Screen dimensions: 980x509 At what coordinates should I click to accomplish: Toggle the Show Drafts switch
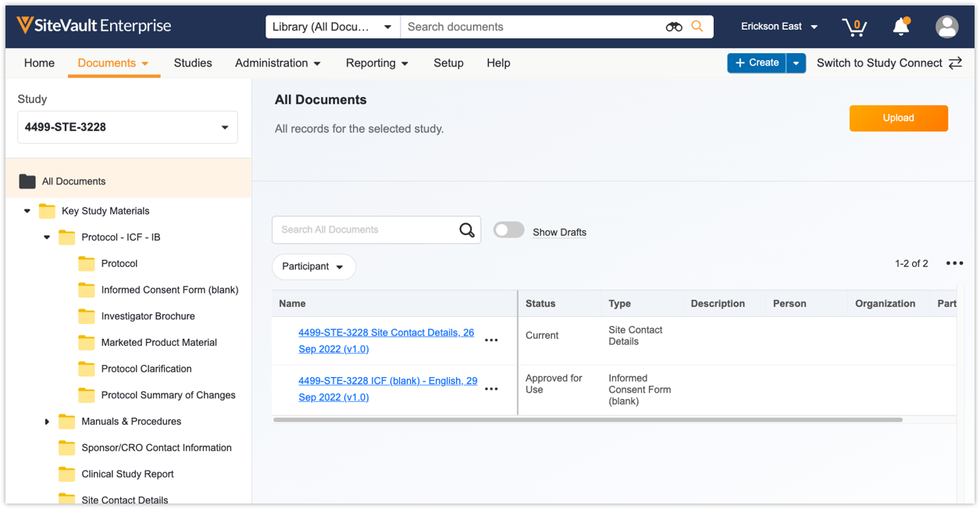point(509,230)
